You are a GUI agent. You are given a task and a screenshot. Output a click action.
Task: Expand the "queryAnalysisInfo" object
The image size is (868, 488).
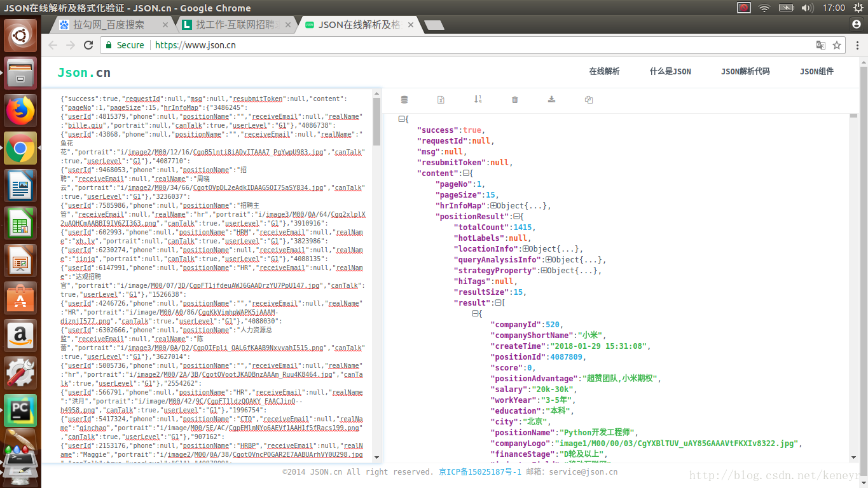click(548, 259)
